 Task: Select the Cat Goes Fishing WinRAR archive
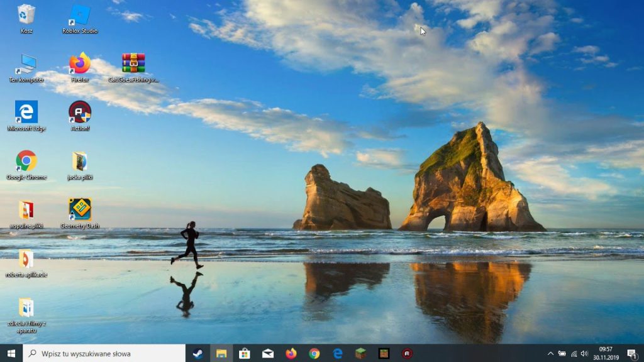[x=133, y=63]
